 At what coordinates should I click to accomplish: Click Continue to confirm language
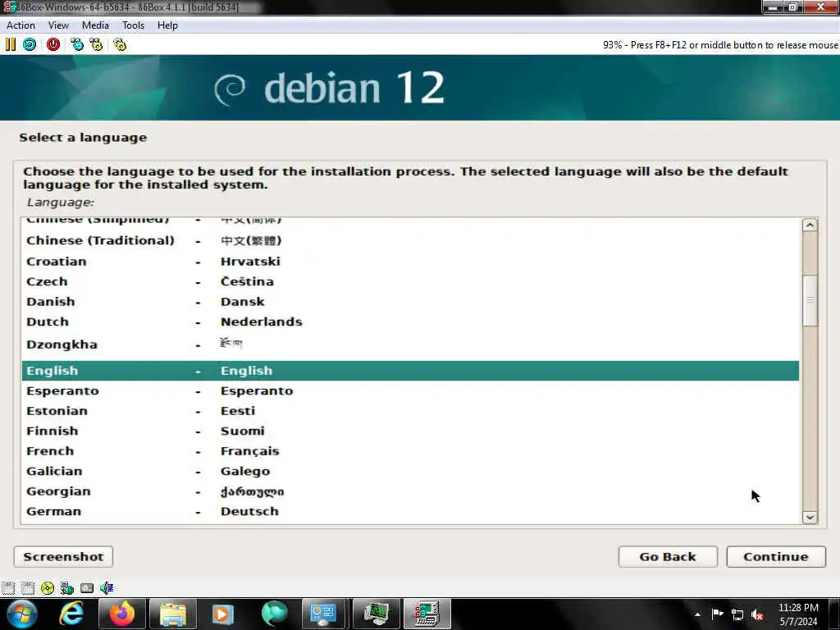(776, 557)
